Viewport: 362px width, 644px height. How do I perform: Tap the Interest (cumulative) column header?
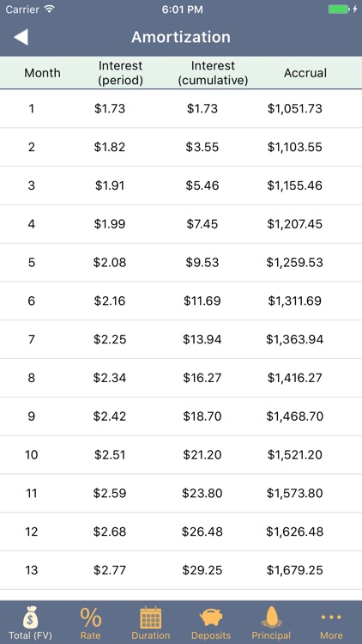click(x=213, y=73)
